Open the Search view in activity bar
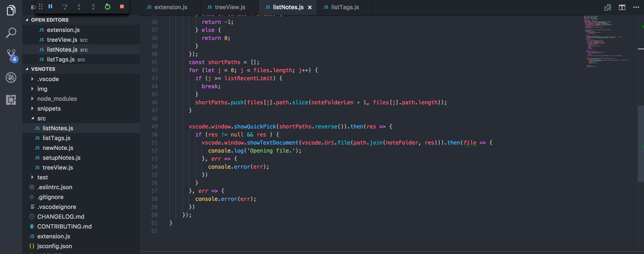Image resolution: width=644 pixels, height=254 pixels. pyautogui.click(x=11, y=33)
